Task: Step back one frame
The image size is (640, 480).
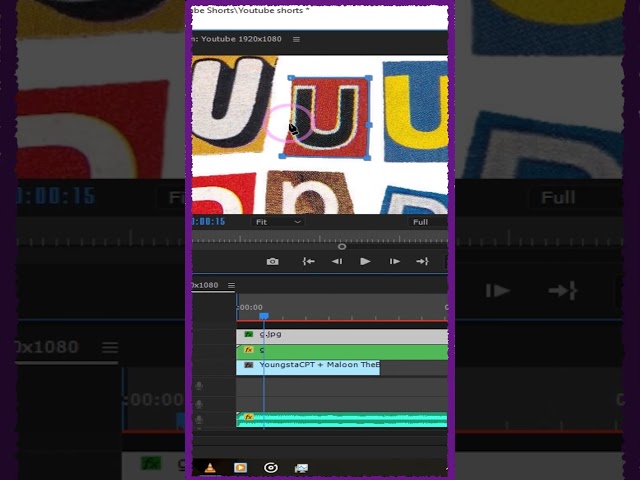Action: 337,261
